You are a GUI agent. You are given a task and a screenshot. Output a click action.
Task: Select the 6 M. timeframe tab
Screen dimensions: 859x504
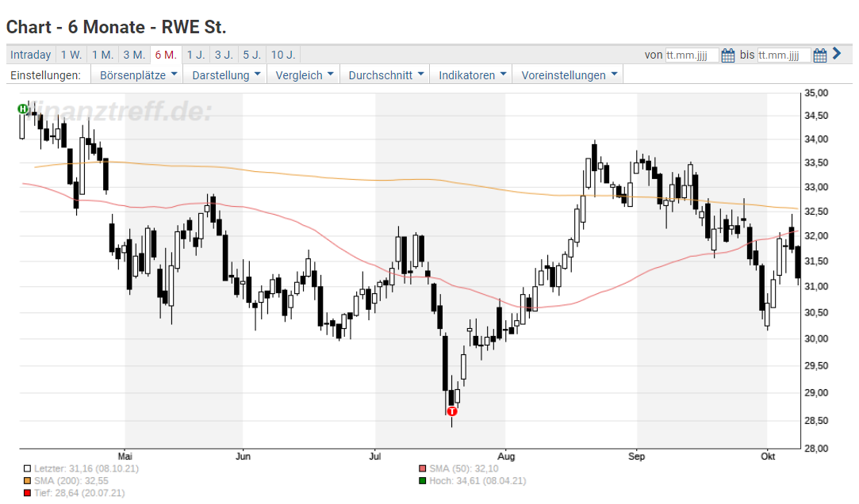[x=166, y=55]
